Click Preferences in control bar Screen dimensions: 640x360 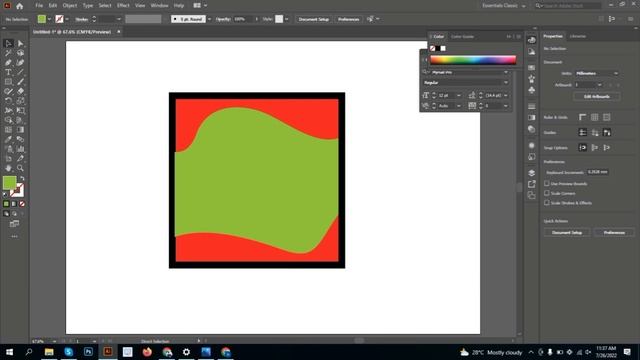tap(348, 19)
